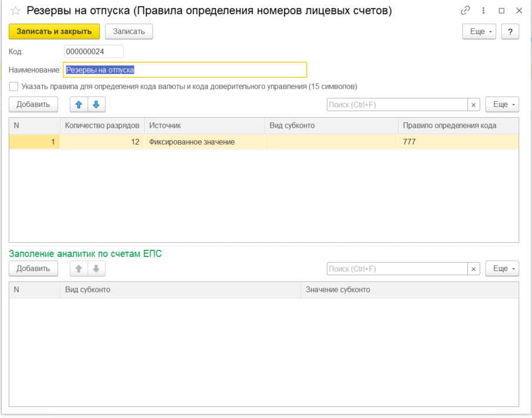Copy link to this form icon
The height and width of the screenshot is (418, 532).
pos(466,11)
